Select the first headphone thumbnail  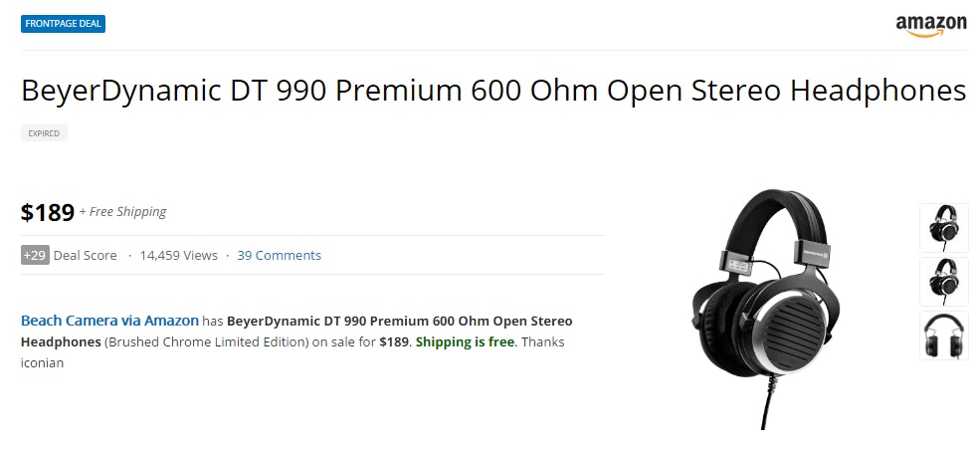point(943,228)
